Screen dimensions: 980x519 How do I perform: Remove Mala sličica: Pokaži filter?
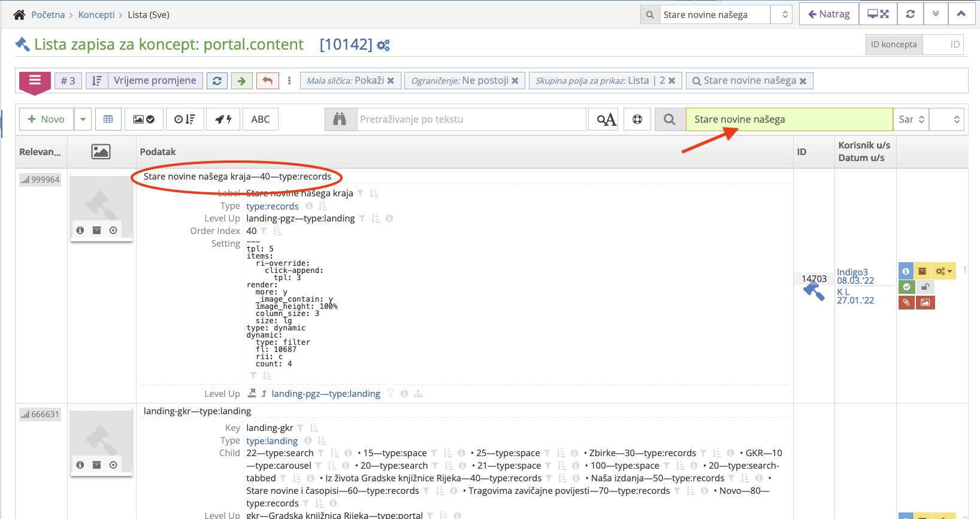tap(391, 81)
